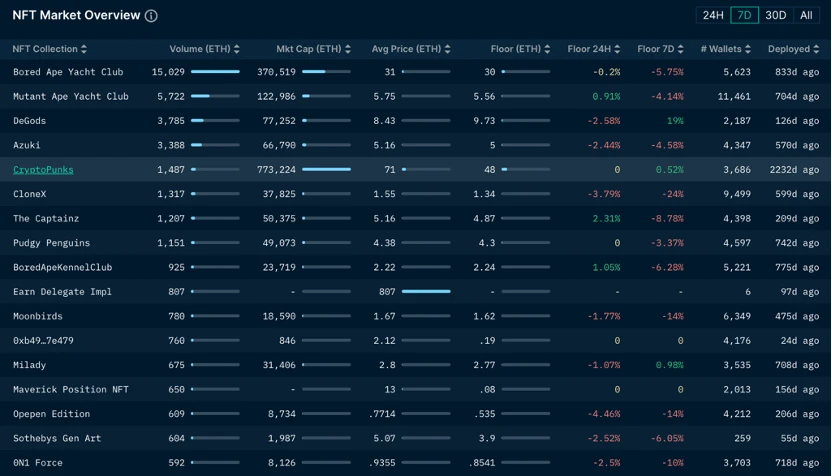The height and width of the screenshot is (476, 832).
Task: Select The Captainz collection name
Action: tap(46, 219)
